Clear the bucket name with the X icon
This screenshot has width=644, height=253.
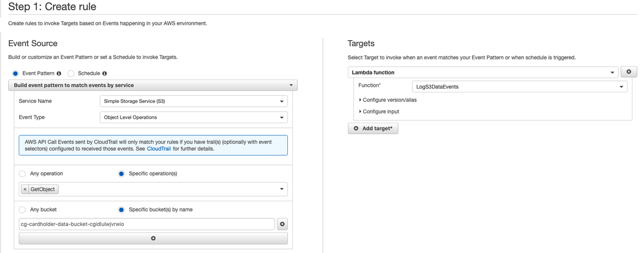pyautogui.click(x=282, y=224)
